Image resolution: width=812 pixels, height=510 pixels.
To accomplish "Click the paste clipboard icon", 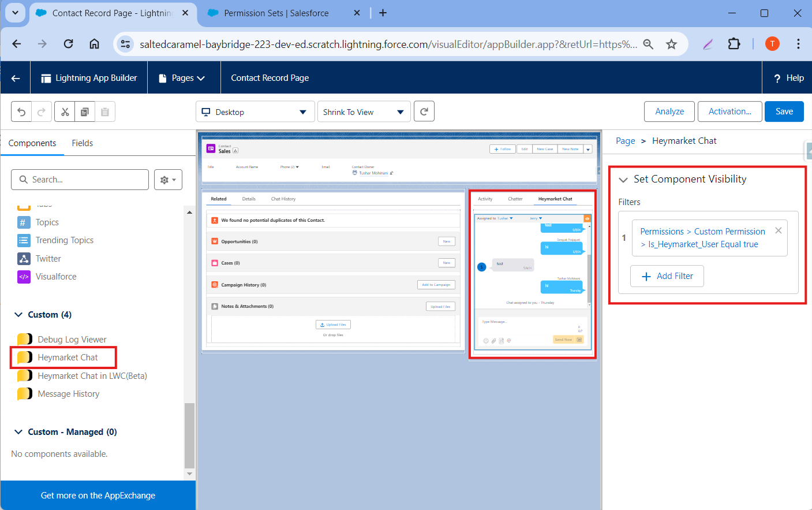I will pyautogui.click(x=105, y=112).
